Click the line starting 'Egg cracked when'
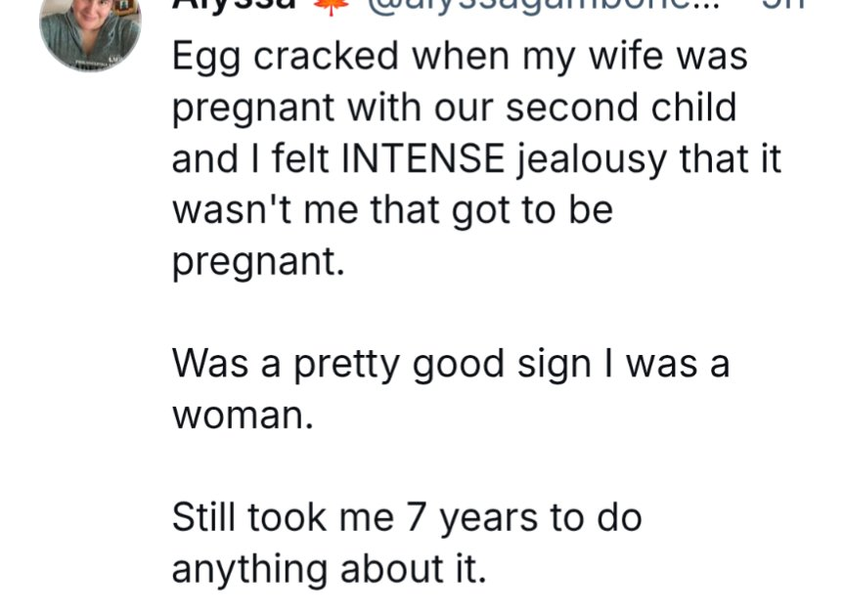 pyautogui.click(x=460, y=57)
